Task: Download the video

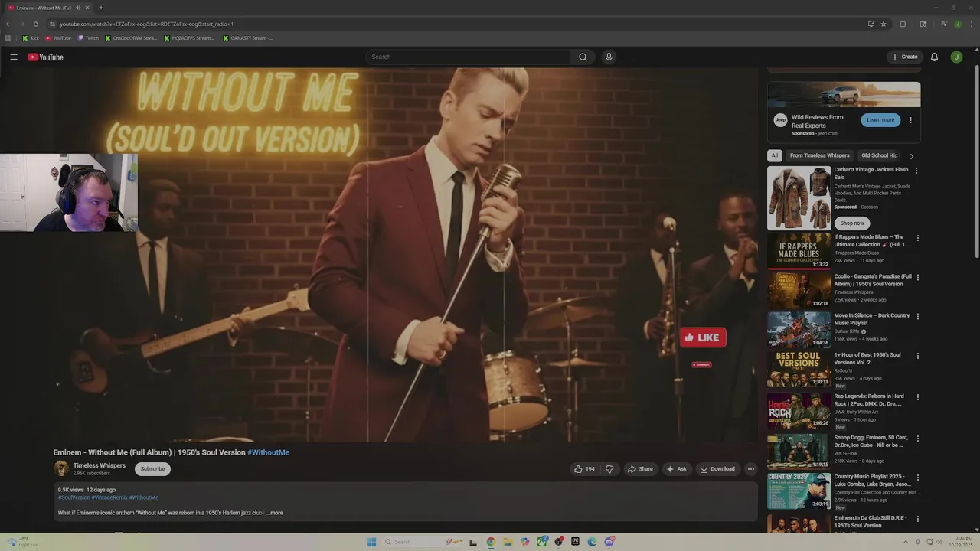Action: tap(717, 469)
